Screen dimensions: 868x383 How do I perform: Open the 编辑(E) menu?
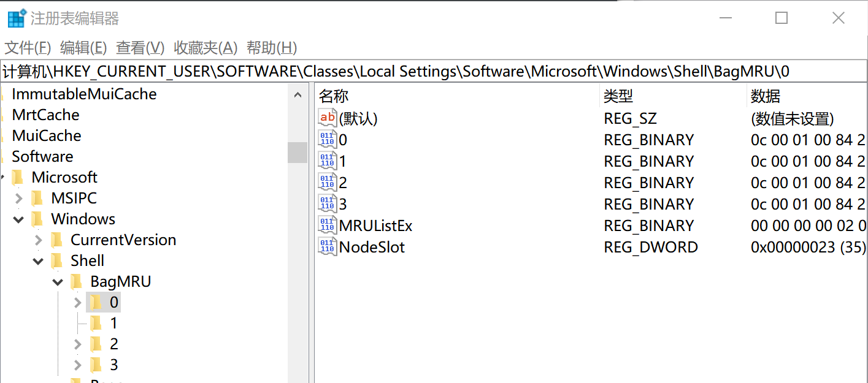83,48
